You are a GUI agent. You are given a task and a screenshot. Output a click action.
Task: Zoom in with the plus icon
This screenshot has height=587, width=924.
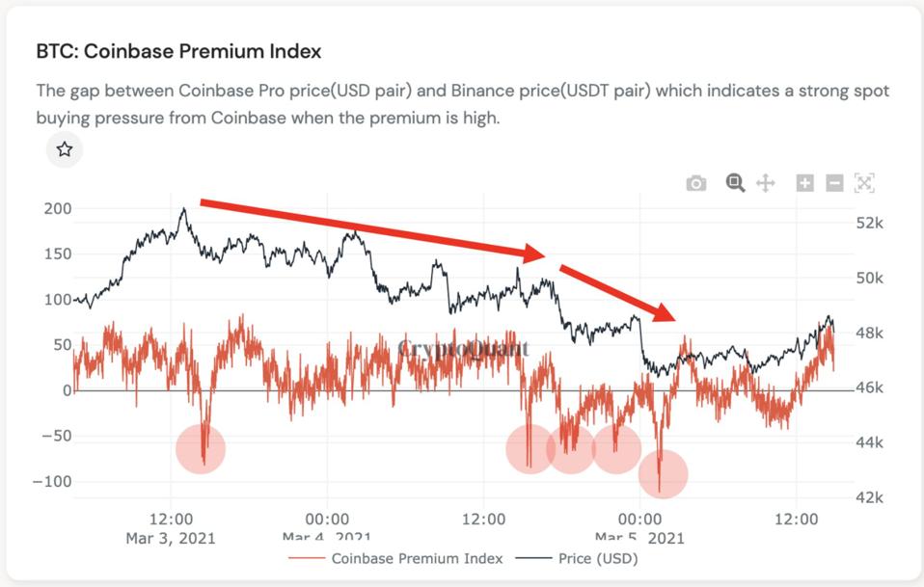(804, 183)
